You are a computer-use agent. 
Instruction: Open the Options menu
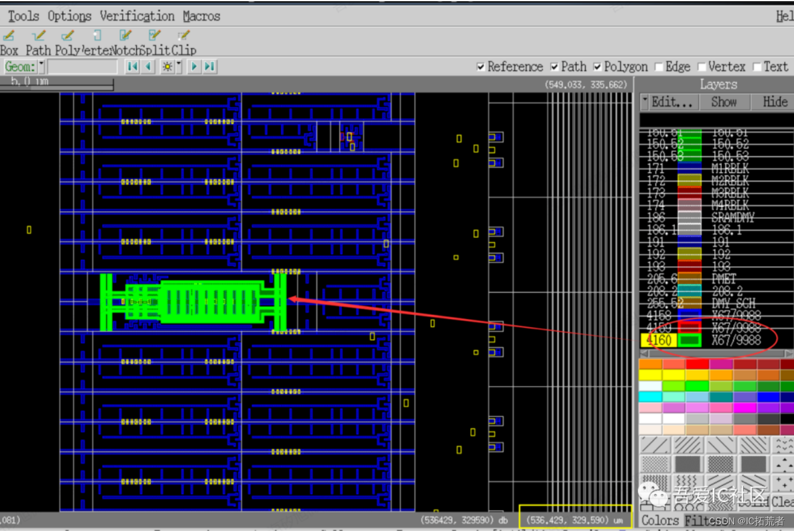coord(69,16)
